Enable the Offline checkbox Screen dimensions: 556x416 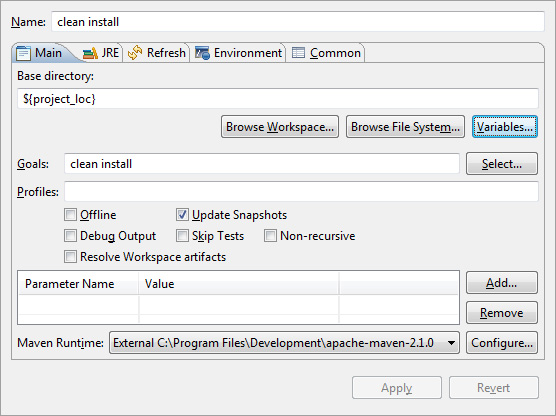pos(70,215)
